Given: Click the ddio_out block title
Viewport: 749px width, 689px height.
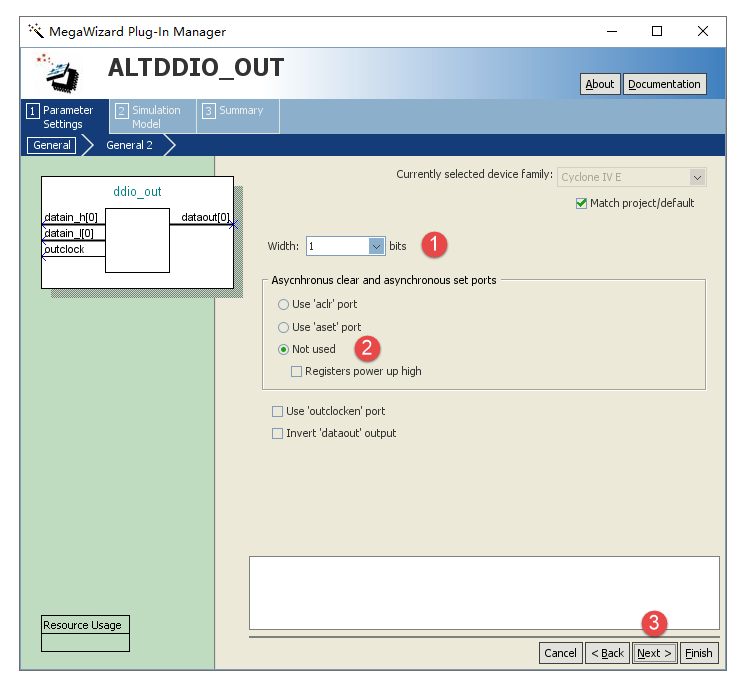Looking at the screenshot, I should click(137, 192).
